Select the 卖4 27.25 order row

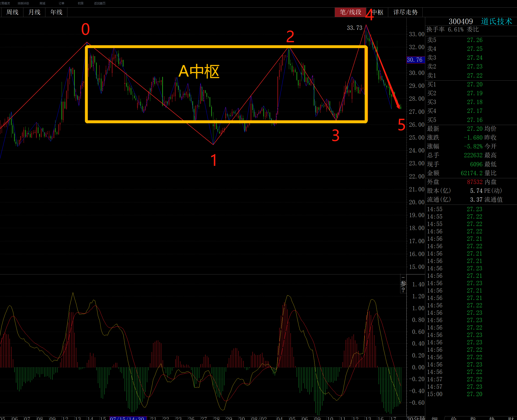[x=471, y=49]
